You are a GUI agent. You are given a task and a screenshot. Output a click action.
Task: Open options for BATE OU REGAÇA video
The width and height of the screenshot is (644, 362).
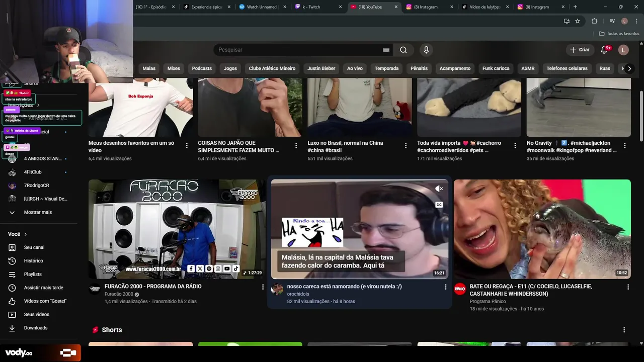point(628,287)
